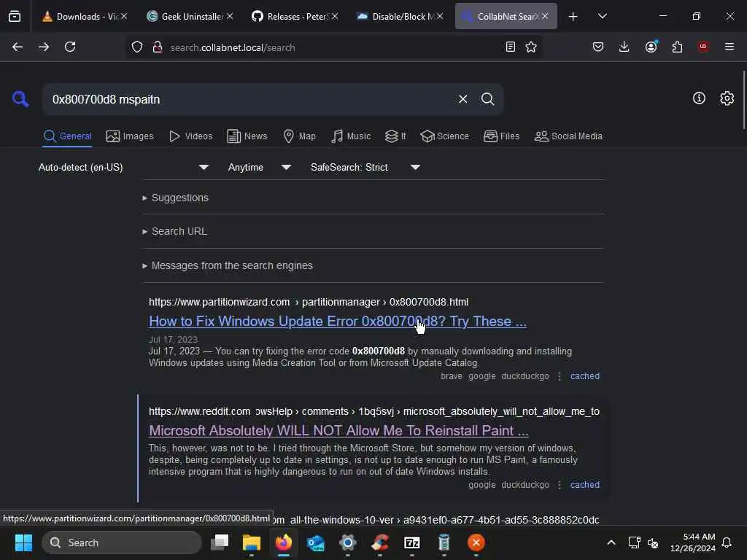Screen dimensions: 747x560
Task: Click the address bar URL field
Action: (x=333, y=47)
